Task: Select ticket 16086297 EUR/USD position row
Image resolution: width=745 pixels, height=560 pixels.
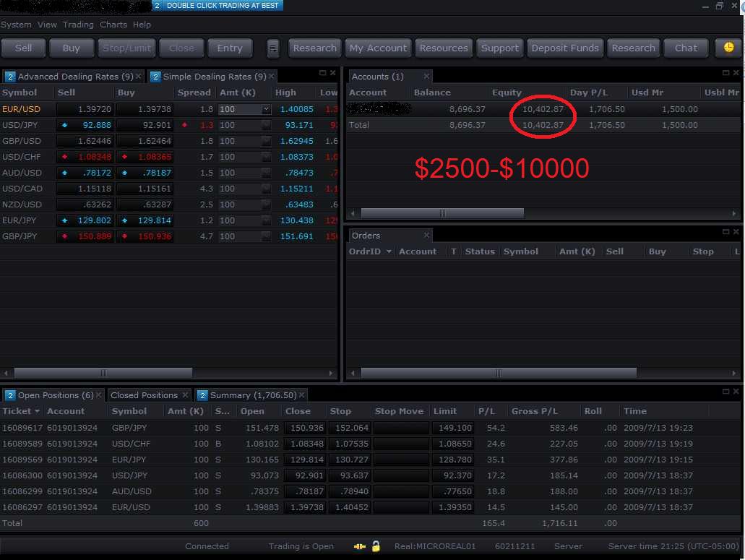Action: (371, 507)
